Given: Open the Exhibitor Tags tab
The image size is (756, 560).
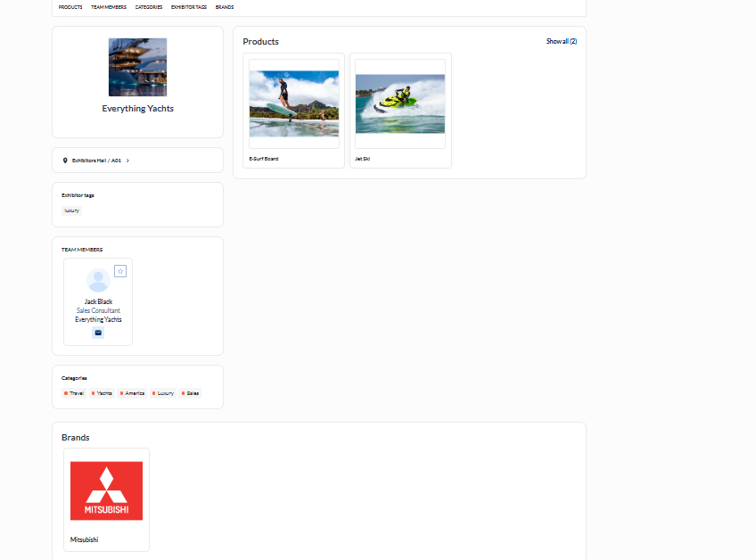Looking at the screenshot, I should coord(189,7).
